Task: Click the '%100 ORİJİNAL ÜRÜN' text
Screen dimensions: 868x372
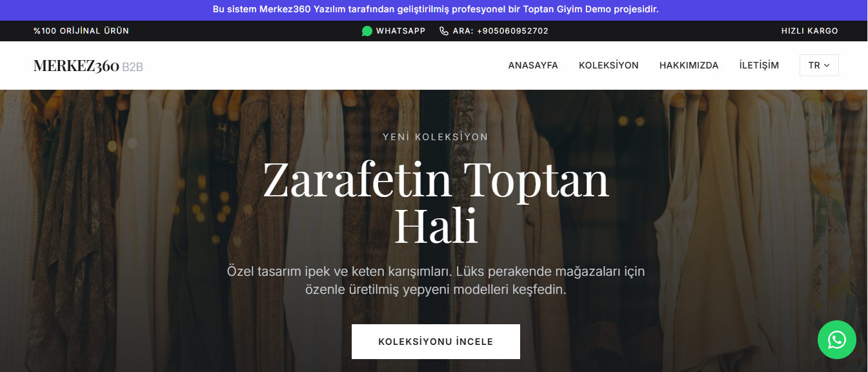Action: click(x=81, y=31)
